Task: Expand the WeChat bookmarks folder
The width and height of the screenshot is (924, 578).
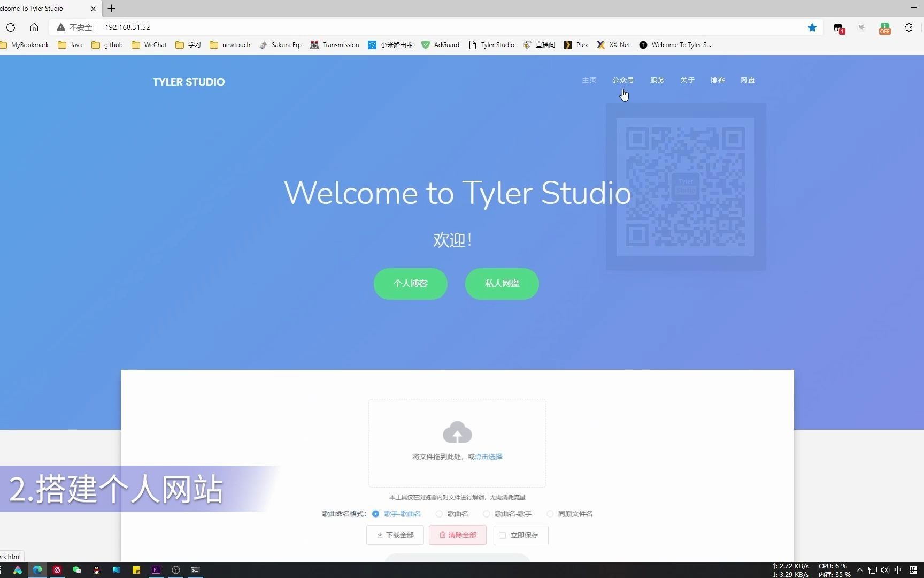Action: click(149, 45)
